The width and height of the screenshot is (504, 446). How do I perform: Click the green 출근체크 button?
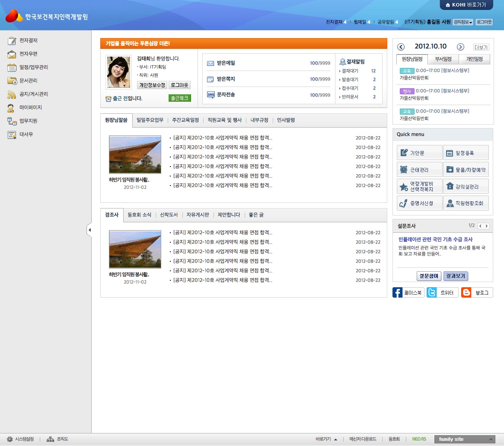pyautogui.click(x=179, y=98)
